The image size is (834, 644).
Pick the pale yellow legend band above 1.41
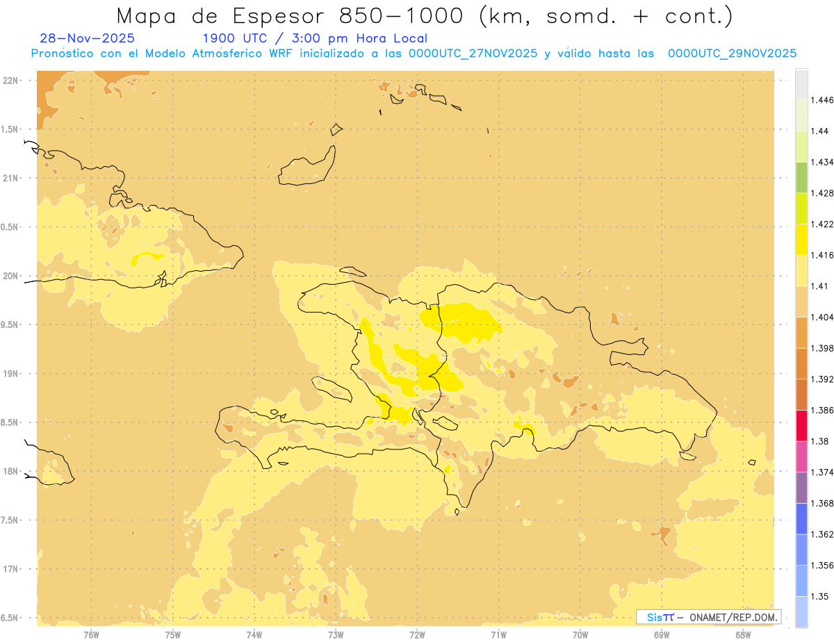point(801,270)
